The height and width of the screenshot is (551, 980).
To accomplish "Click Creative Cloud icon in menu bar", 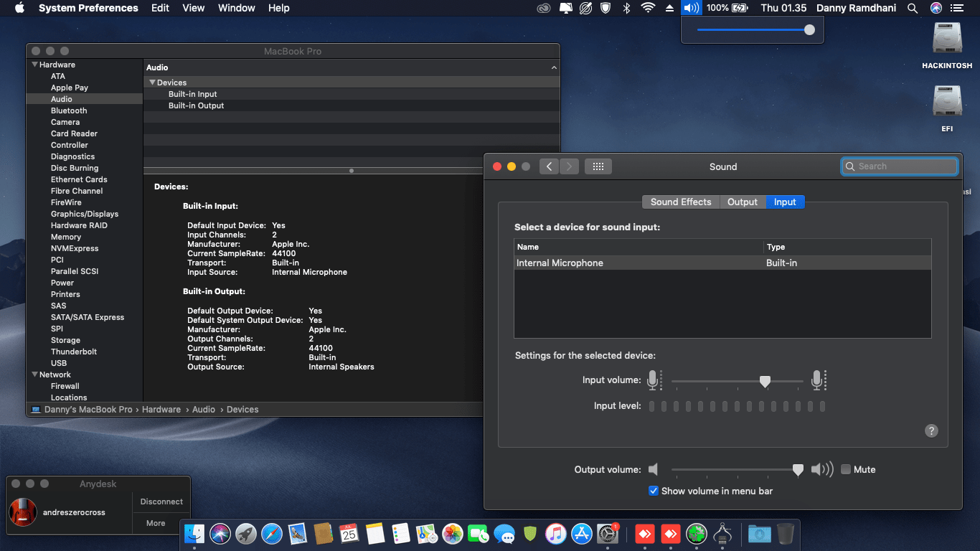I will pyautogui.click(x=545, y=8).
